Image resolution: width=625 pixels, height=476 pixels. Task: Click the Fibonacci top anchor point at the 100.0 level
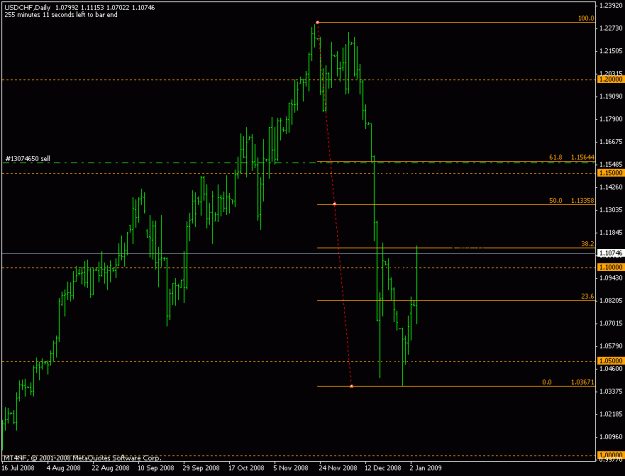click(x=317, y=22)
